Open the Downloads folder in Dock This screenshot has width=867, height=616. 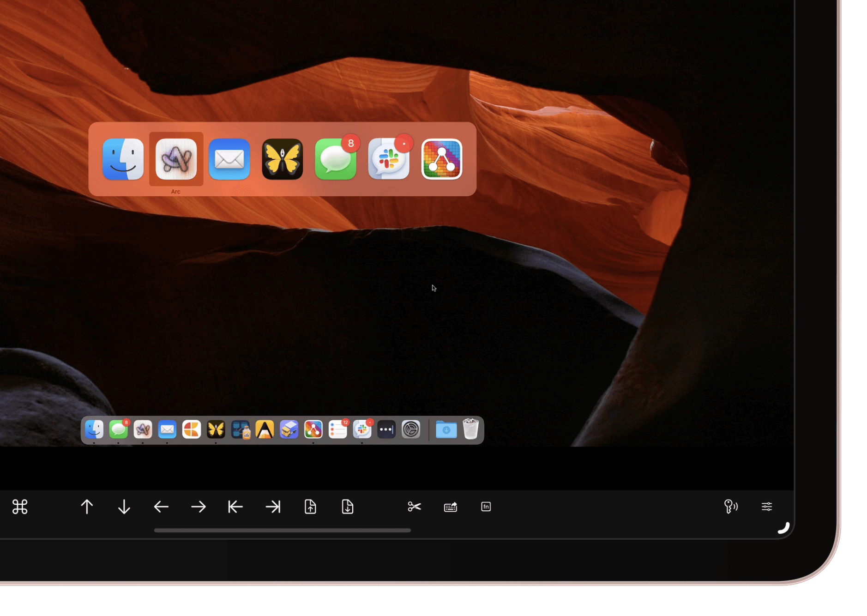coord(446,429)
